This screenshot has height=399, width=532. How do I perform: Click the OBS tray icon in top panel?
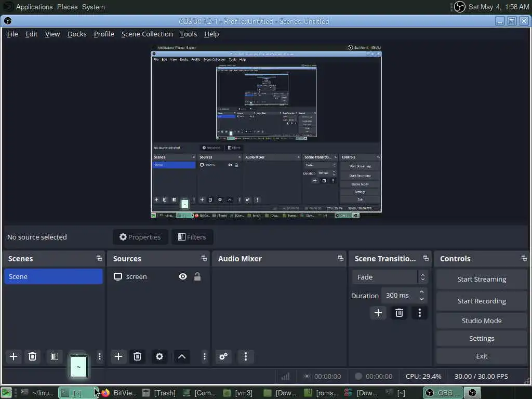click(459, 7)
